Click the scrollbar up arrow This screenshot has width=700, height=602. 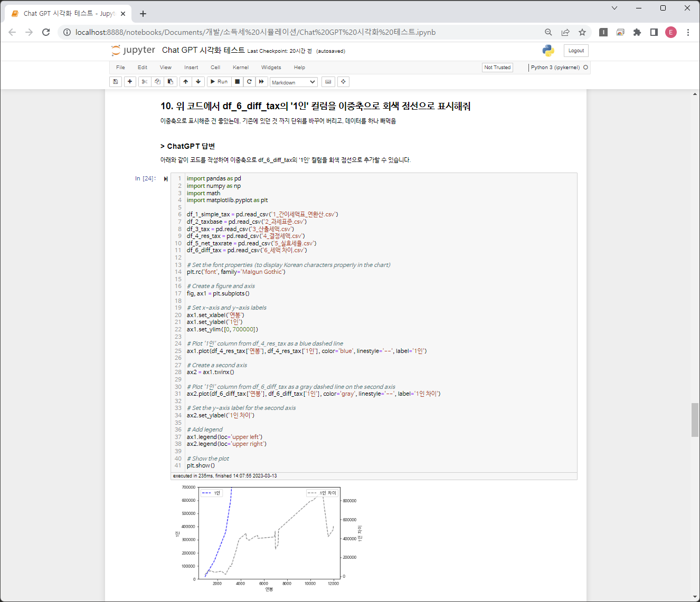coord(695,94)
